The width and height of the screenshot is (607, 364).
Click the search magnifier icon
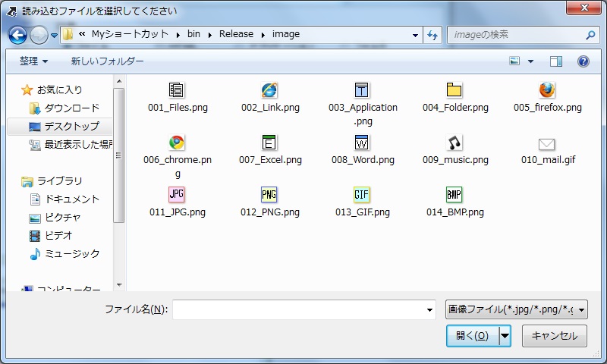590,35
